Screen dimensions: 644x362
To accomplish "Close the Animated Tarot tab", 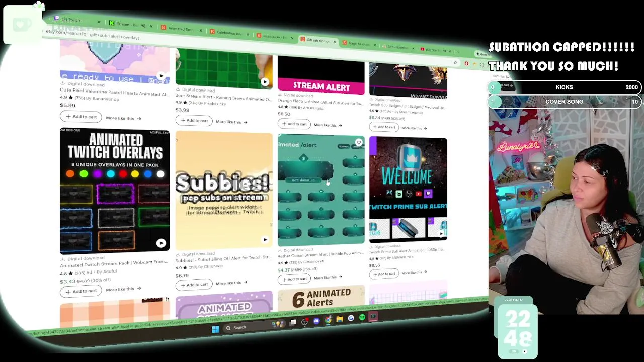I will 200,31.
